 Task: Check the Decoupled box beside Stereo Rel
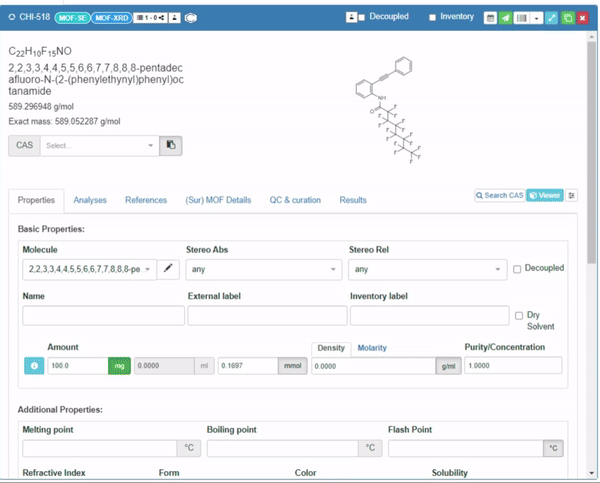click(517, 269)
